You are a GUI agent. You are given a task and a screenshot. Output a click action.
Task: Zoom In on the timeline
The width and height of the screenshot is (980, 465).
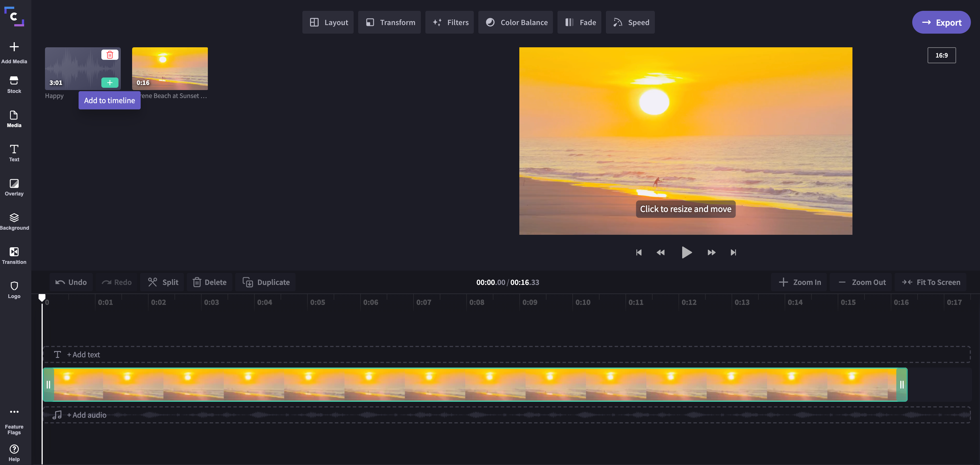point(799,282)
